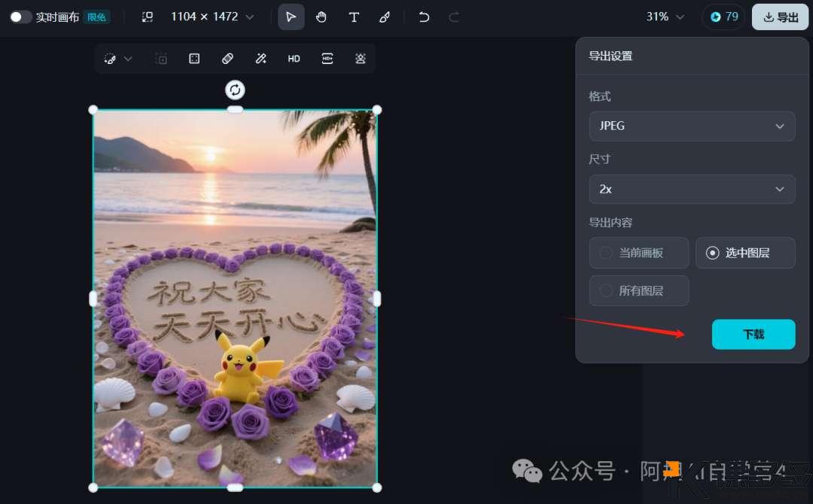Select the hand pan tool
This screenshot has width=813, height=504.
[x=321, y=17]
